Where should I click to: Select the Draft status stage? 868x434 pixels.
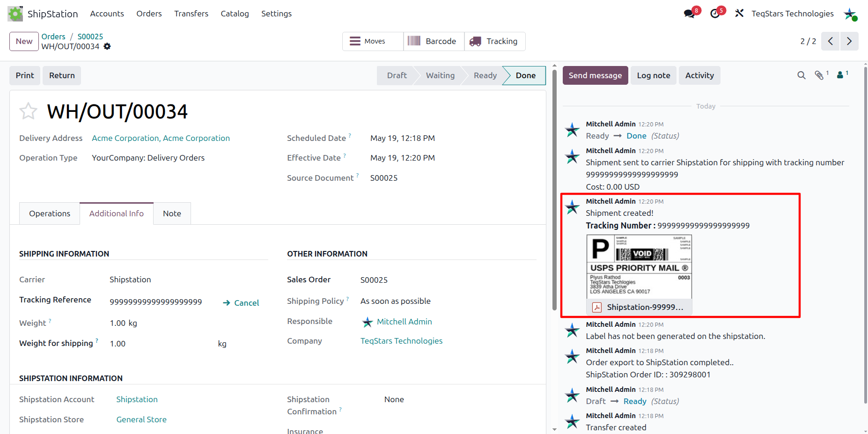pos(397,75)
